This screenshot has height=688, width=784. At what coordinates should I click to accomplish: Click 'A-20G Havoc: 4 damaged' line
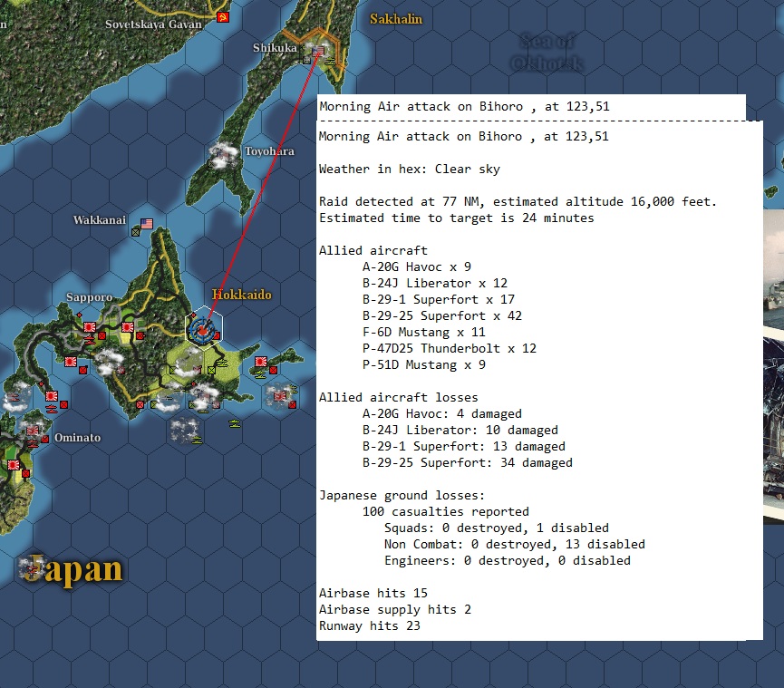click(x=442, y=414)
